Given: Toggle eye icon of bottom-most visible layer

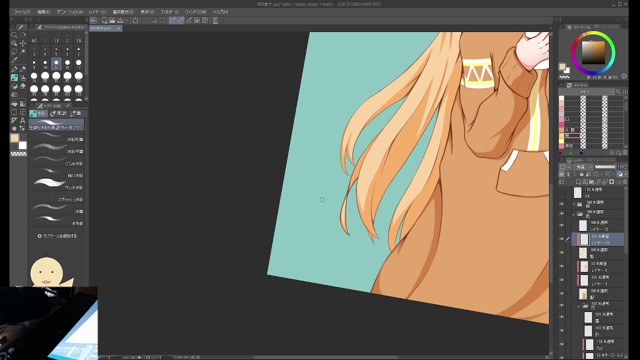Looking at the screenshot, I should click(562, 357).
